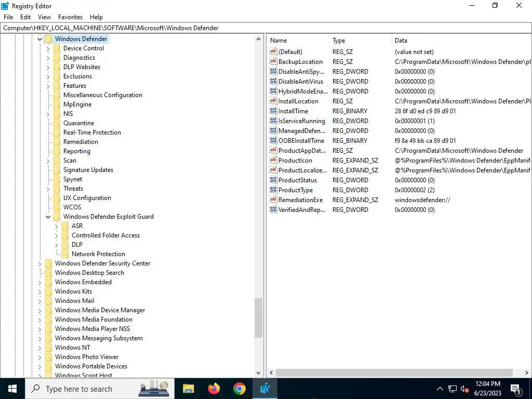Screen dimensions: 532x399
Task: Open the clock showing 12:04 PM
Action: (487, 389)
